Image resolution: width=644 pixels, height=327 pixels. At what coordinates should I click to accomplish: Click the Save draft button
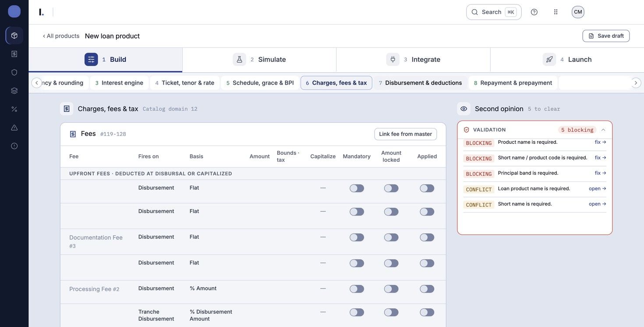point(606,36)
